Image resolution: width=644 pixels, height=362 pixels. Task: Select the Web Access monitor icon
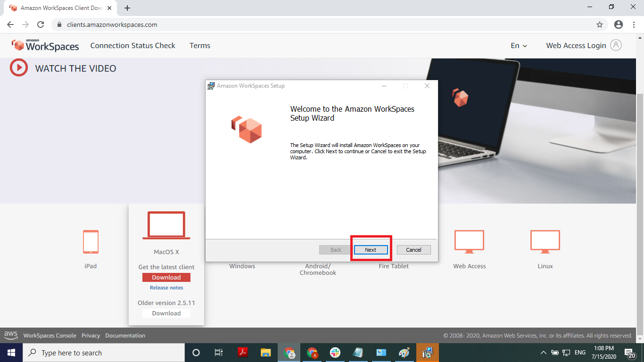(x=469, y=242)
